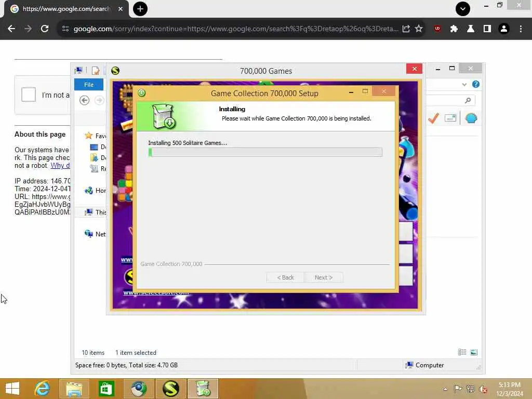Image resolution: width=532 pixels, height=399 pixels.
Task: Open the Chrome profile avatar
Action: pos(504,29)
